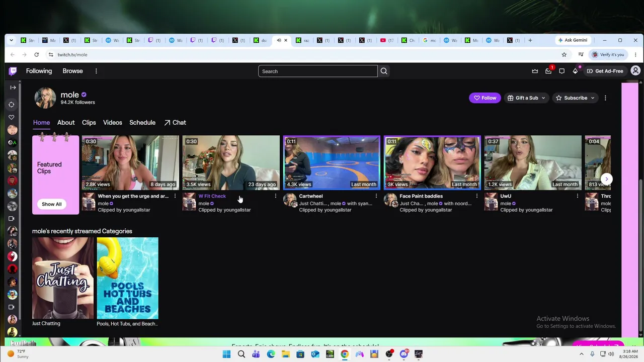Viewport: 644px width, 362px height.
Task: Open File Explorer from taskbar
Action: 285,354
